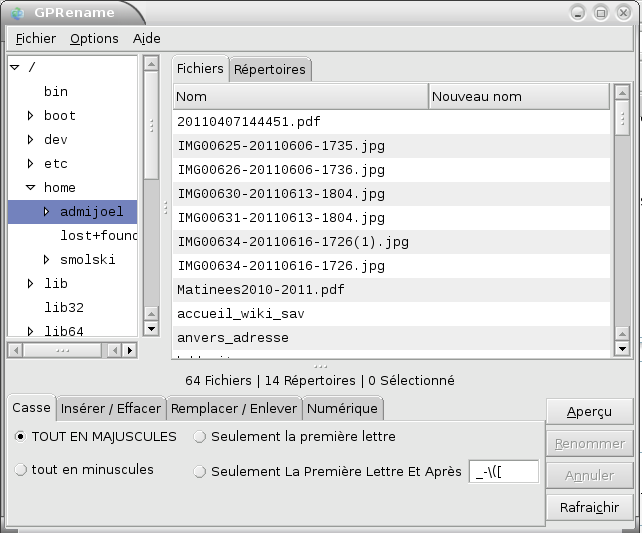Open the Fichier menu
The image size is (642, 533).
click(36, 38)
